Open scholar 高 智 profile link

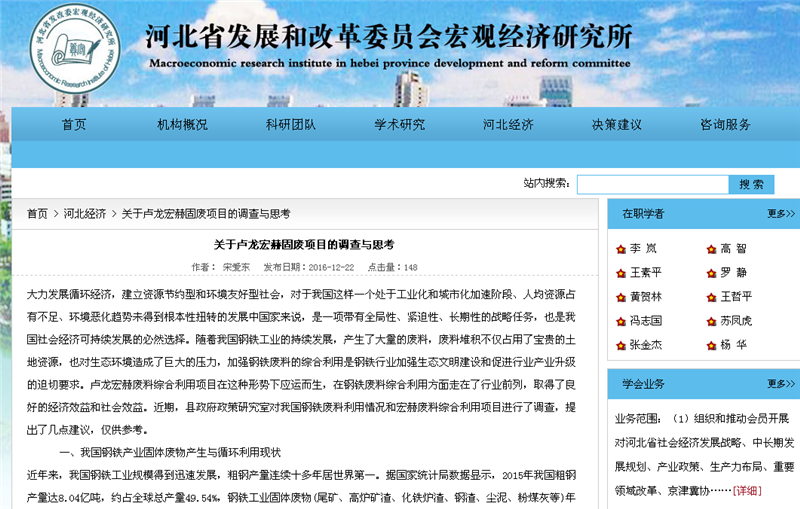[734, 248]
